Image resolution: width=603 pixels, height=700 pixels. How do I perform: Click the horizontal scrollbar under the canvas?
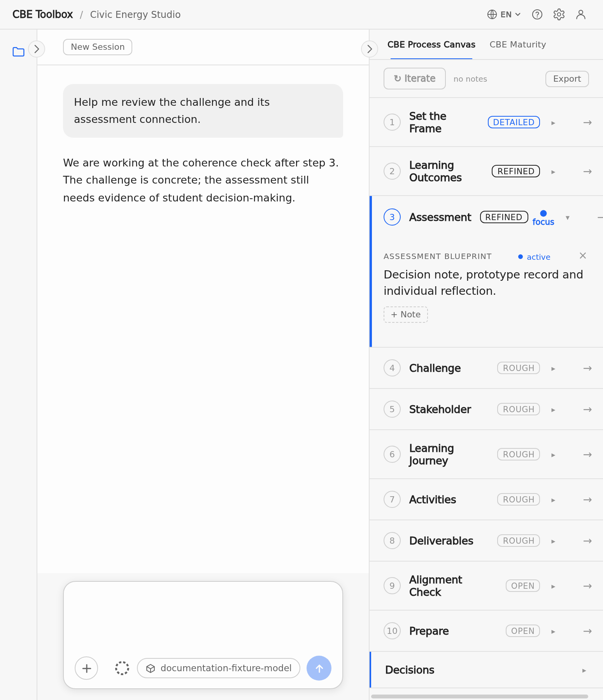479,696
